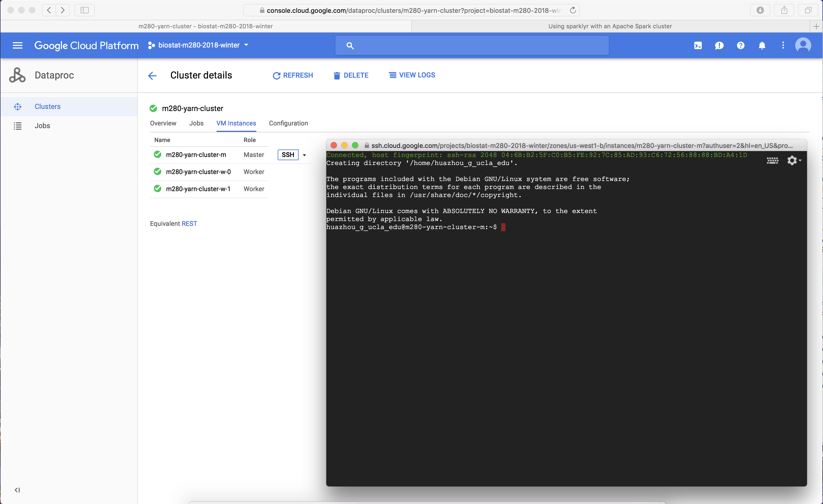Switch to the Overview tab
823x504 pixels.
163,123
